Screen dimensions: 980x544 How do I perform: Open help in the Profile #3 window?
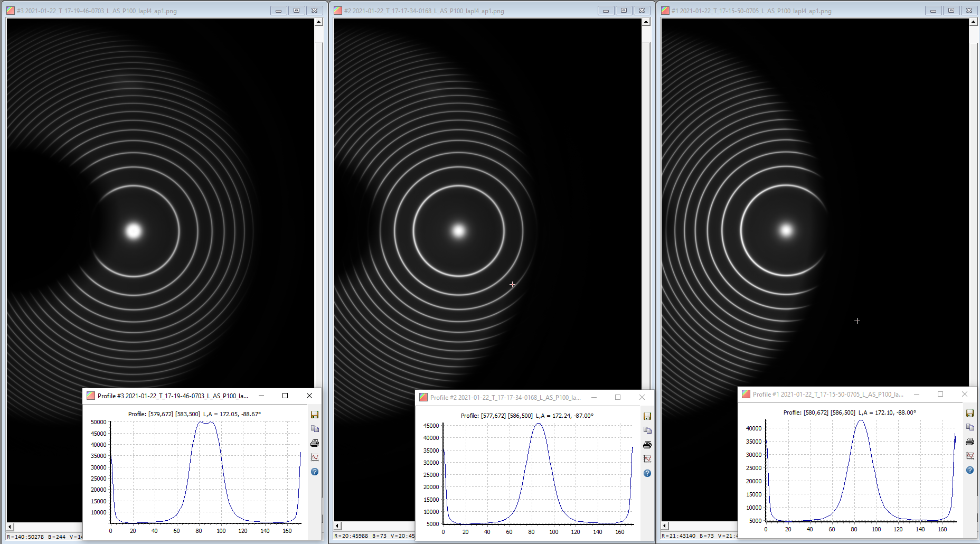tap(315, 472)
